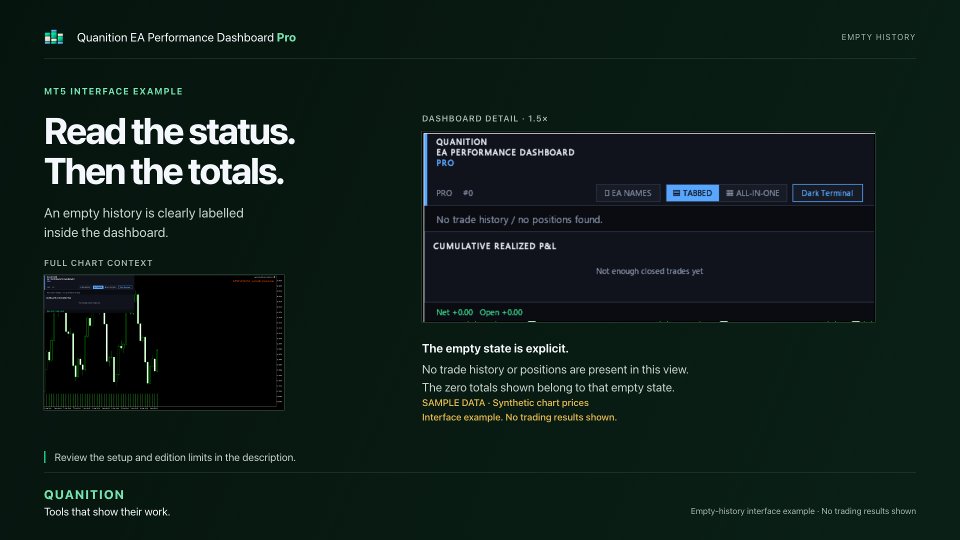Select the TABBED view mode
Image resolution: width=960 pixels, height=540 pixels.
[692, 193]
